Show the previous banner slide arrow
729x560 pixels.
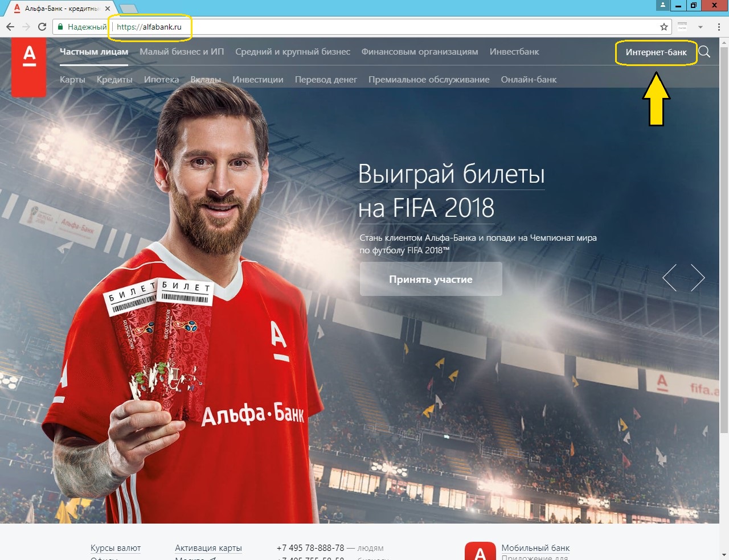670,278
